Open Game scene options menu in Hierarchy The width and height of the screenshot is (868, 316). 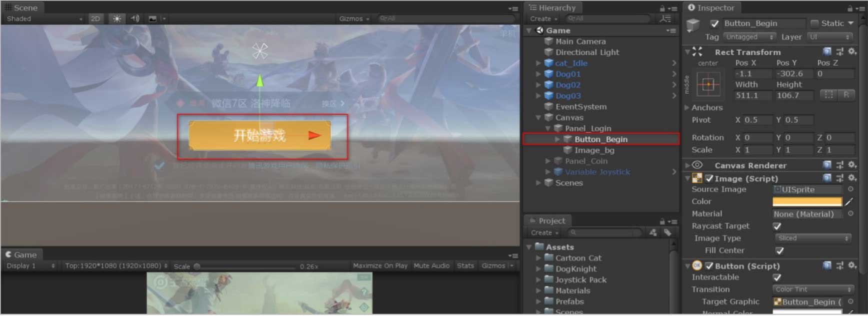click(670, 31)
